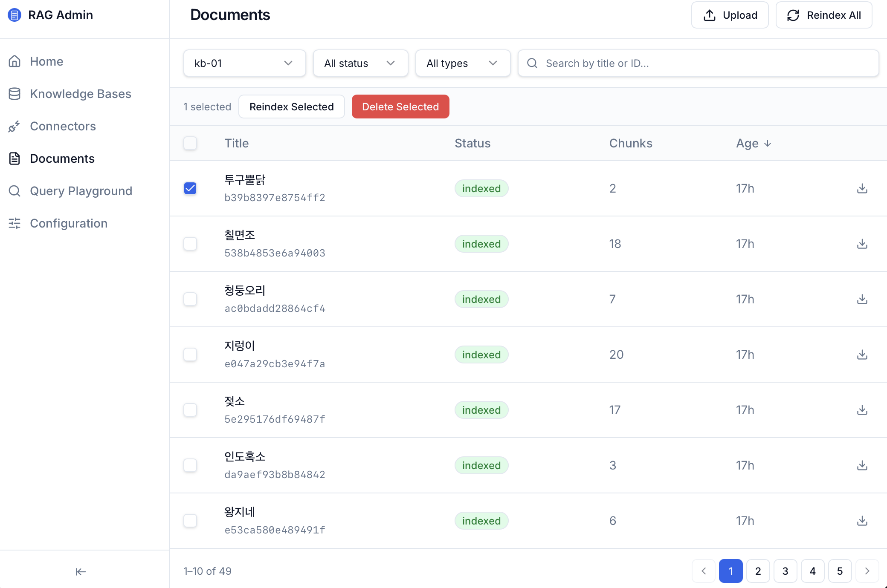Download the 왕지네 document
The height and width of the screenshot is (588, 887).
pyautogui.click(x=862, y=521)
